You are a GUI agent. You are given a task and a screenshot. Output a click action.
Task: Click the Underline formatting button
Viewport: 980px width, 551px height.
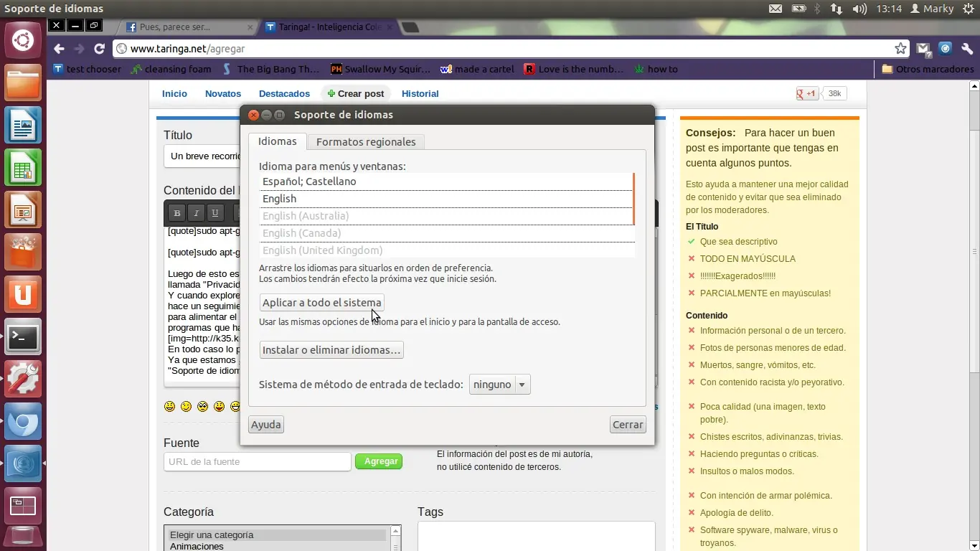pyautogui.click(x=215, y=213)
